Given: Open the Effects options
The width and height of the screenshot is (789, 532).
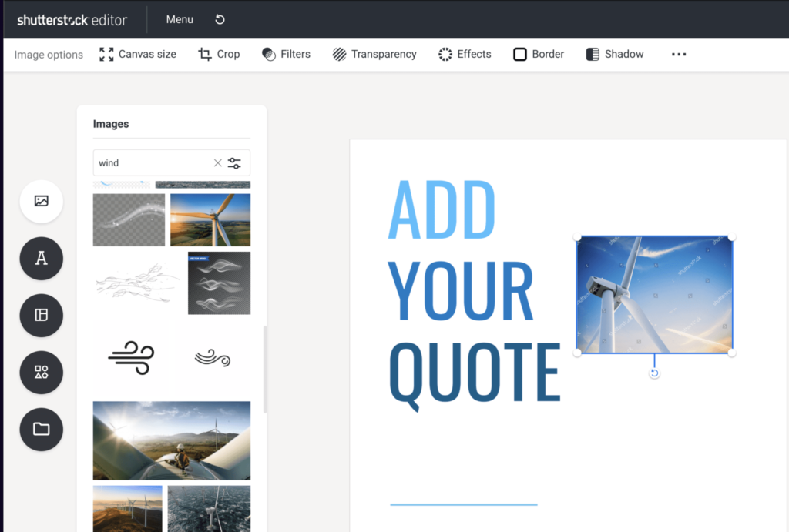Looking at the screenshot, I should [465, 54].
